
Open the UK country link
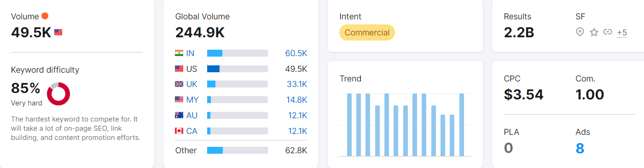pyautogui.click(x=192, y=84)
